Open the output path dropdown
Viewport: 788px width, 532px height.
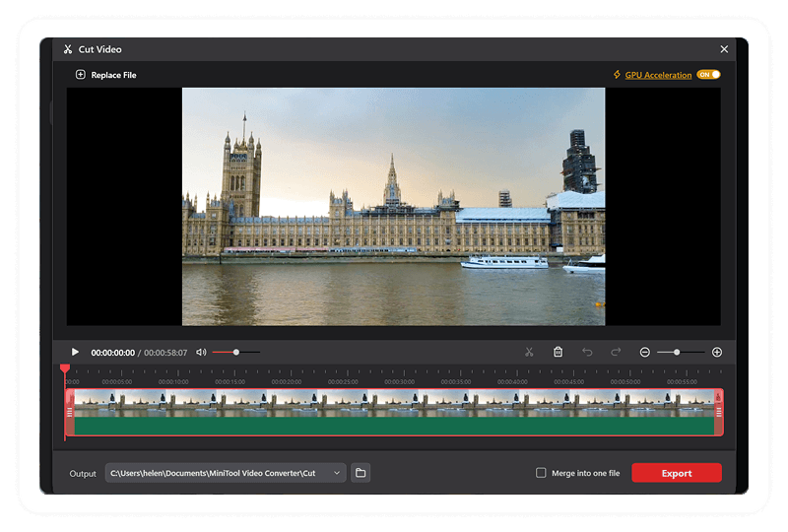coord(337,473)
